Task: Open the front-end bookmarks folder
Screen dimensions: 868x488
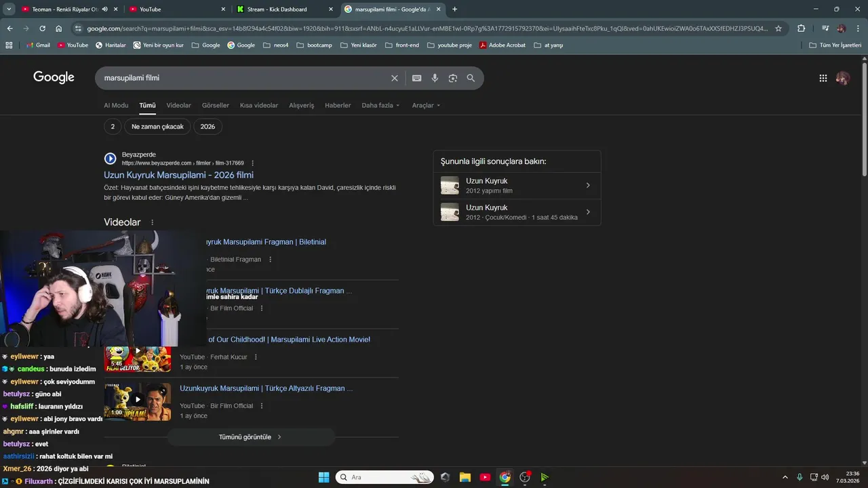Action: (x=402, y=45)
